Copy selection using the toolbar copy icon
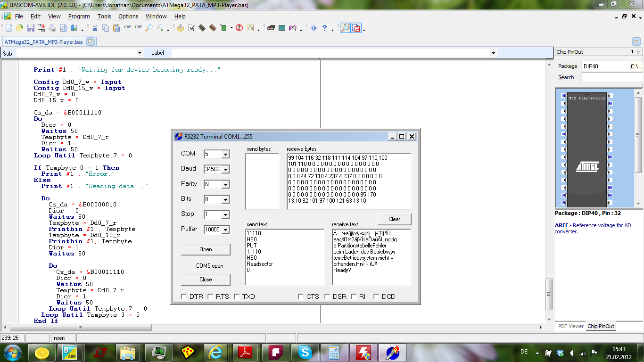The image size is (644, 362). (106, 28)
